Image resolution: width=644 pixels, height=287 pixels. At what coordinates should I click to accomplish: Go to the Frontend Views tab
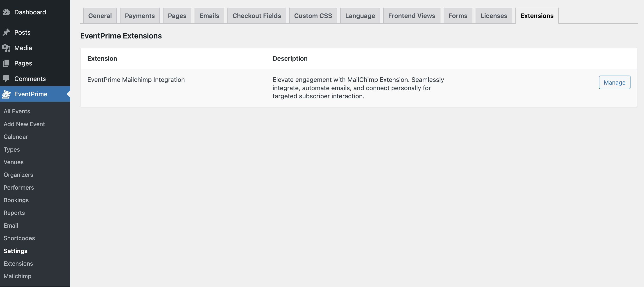point(411,16)
